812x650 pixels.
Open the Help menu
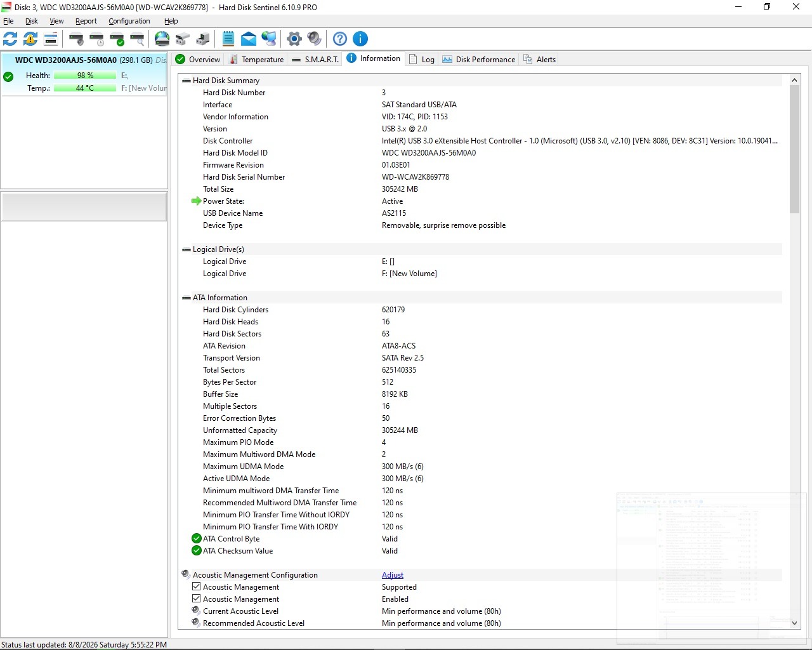(171, 21)
